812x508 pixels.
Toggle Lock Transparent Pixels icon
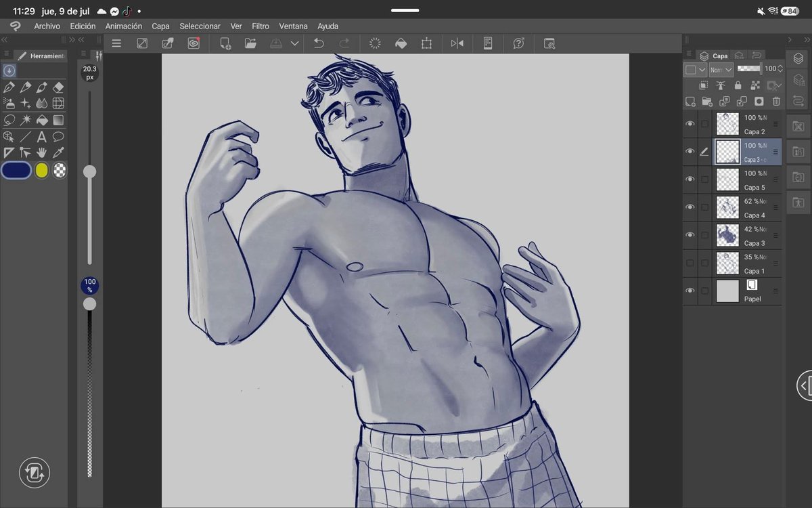(754, 85)
